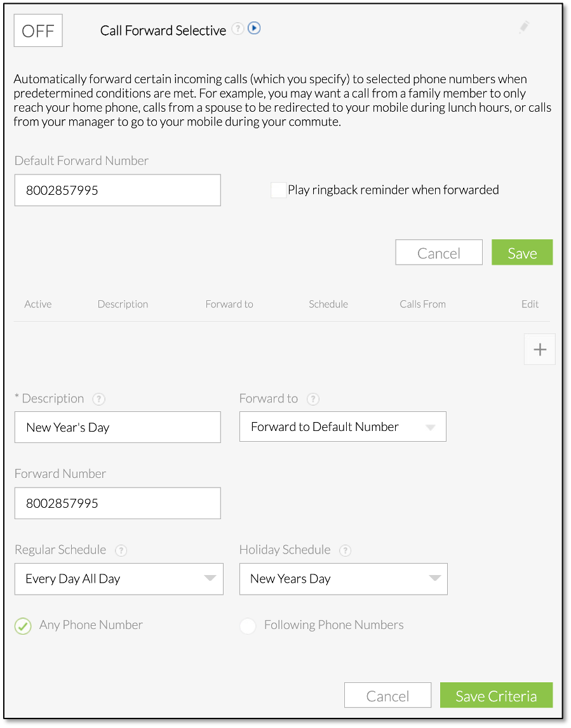Open help tooltip for Regular Schedule
The height and width of the screenshot is (728, 571).
pos(121,550)
